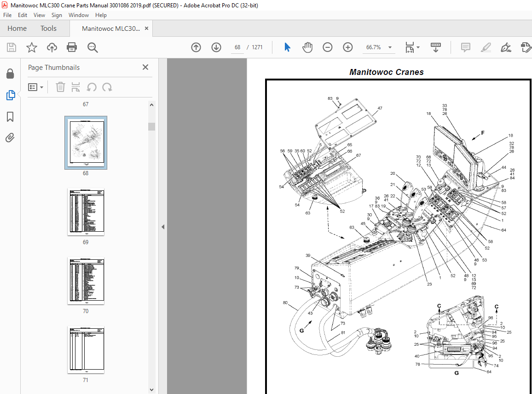
Task: Collapse the navigation pane arrow
Action: (x=163, y=227)
